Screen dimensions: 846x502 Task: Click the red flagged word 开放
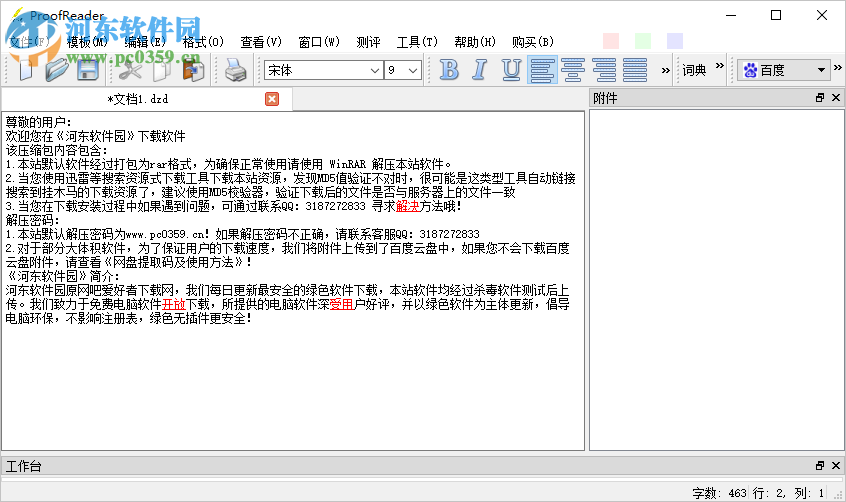click(174, 304)
